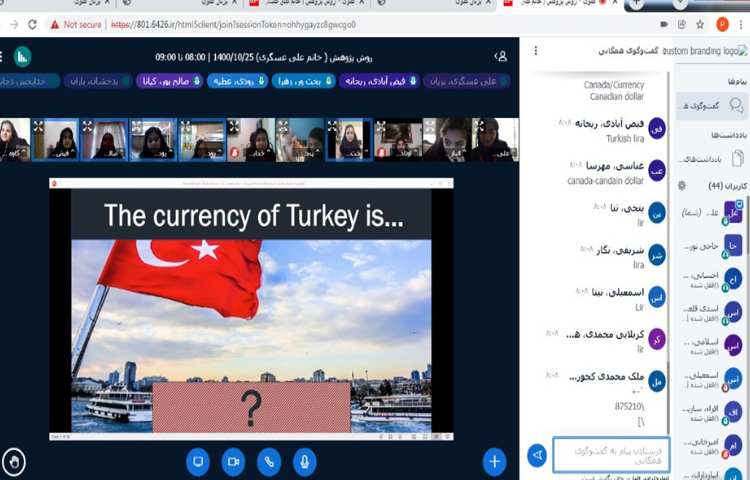Click the کاربران (44) users heading

click(727, 185)
